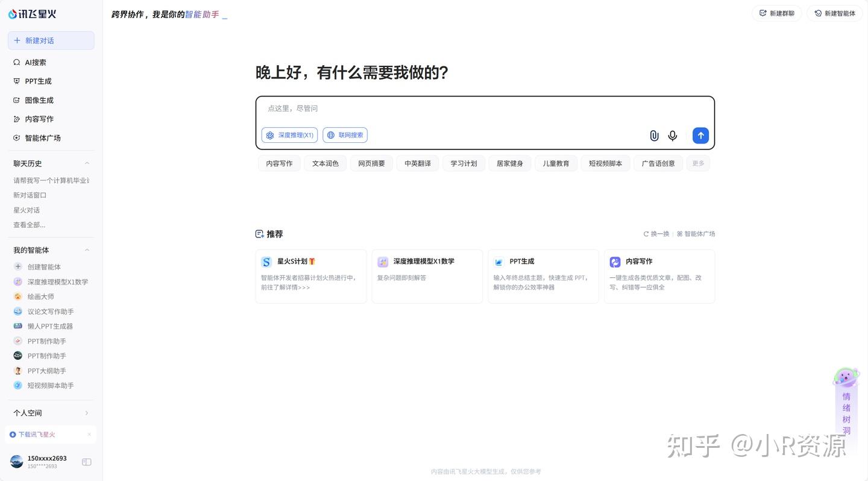
Task: Collapse the 我的智能体 section
Action: point(87,250)
